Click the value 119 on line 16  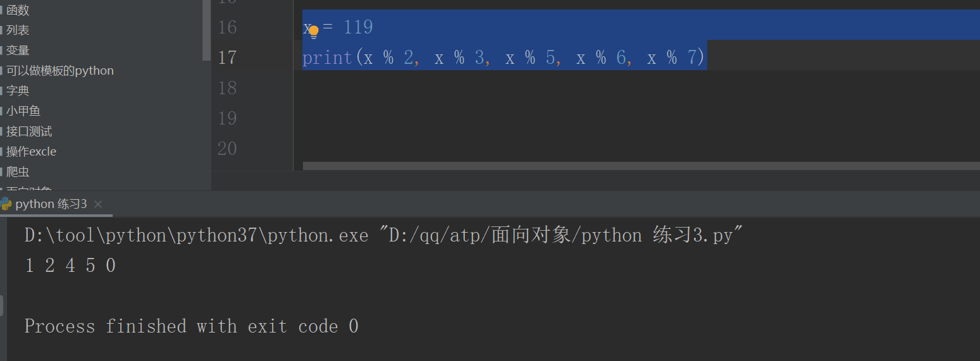click(x=358, y=27)
